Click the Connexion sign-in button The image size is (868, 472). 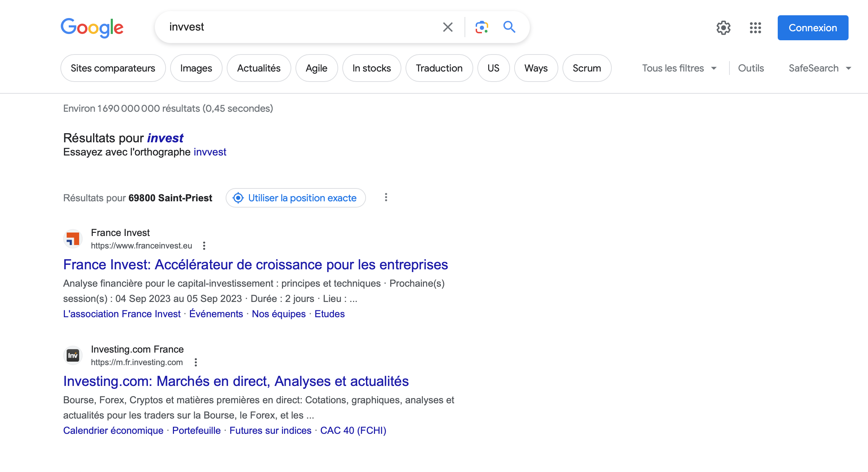coord(813,28)
